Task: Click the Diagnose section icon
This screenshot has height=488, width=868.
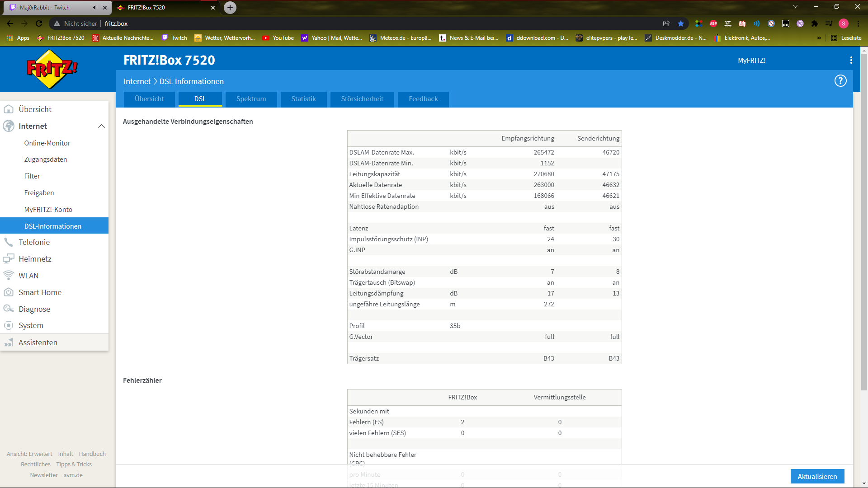Action: [x=9, y=309]
